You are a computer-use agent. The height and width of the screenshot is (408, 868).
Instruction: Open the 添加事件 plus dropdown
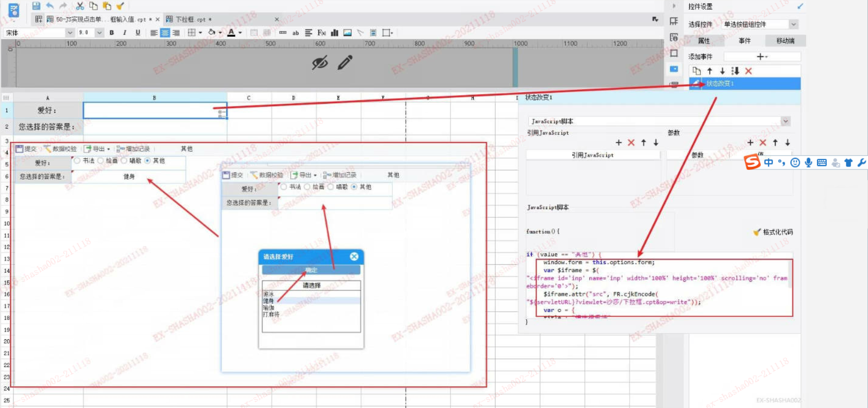(x=762, y=57)
